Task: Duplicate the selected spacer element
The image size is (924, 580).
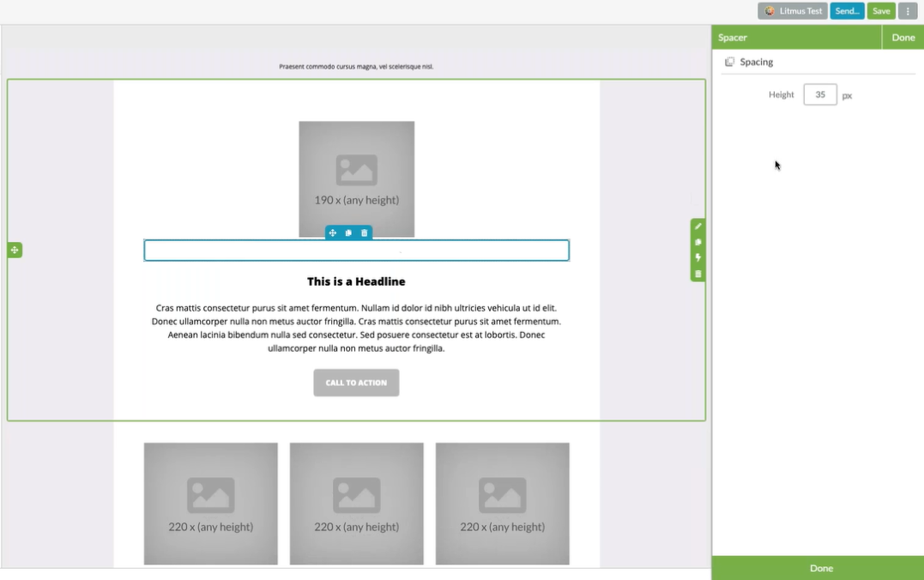Action: (348, 233)
